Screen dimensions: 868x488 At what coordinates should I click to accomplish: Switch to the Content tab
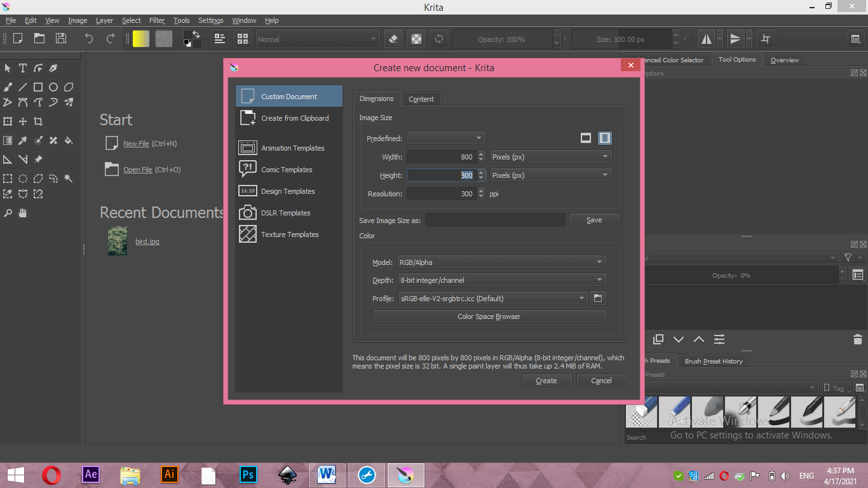pyautogui.click(x=421, y=98)
